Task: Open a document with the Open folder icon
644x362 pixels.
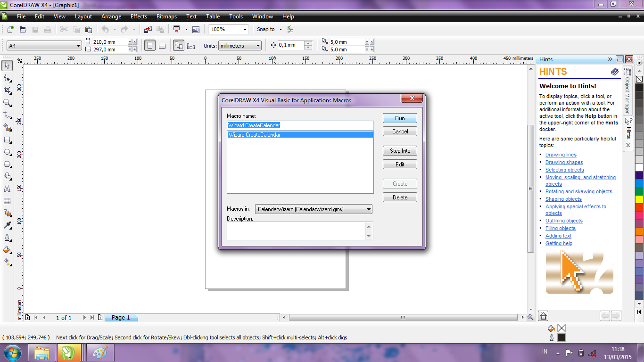Action: 22,29
